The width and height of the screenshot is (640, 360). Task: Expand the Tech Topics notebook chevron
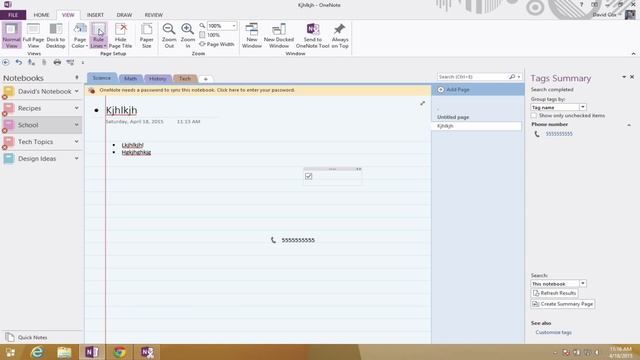pyautogui.click(x=76, y=142)
